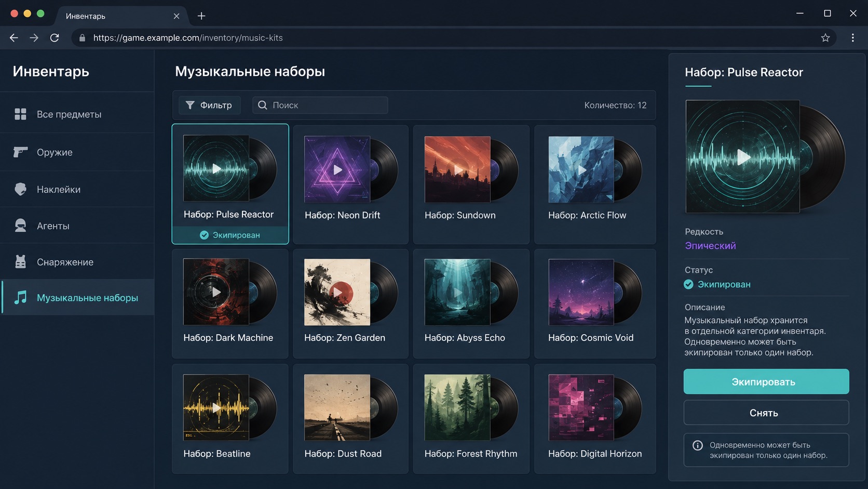Open the Наклейки category
Screen dimensions: 868x489
(77, 189)
